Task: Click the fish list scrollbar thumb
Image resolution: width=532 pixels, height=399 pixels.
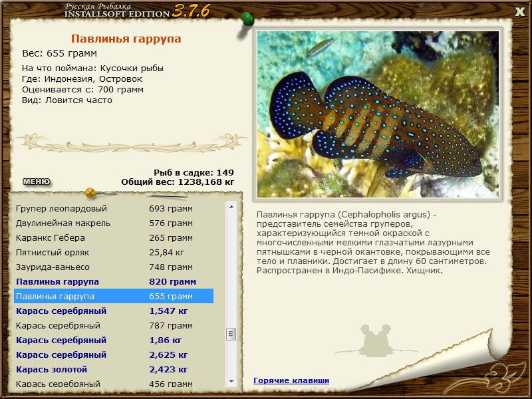Action: click(x=231, y=334)
